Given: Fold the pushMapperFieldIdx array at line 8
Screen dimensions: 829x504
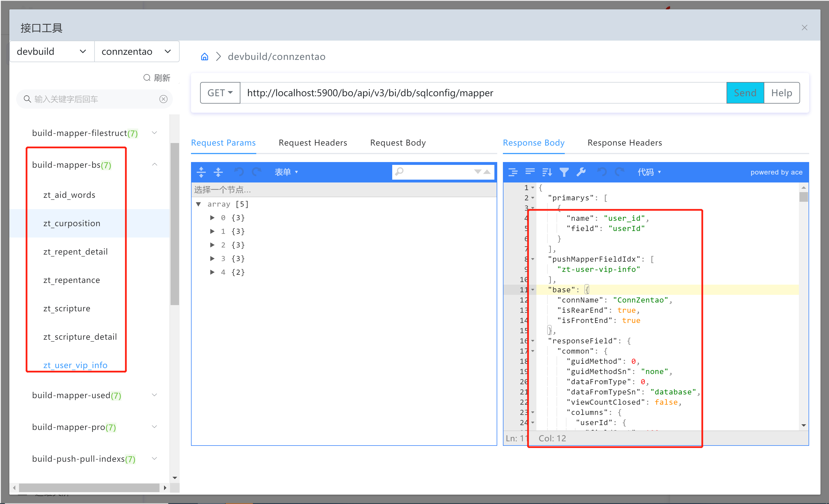Looking at the screenshot, I should point(533,259).
